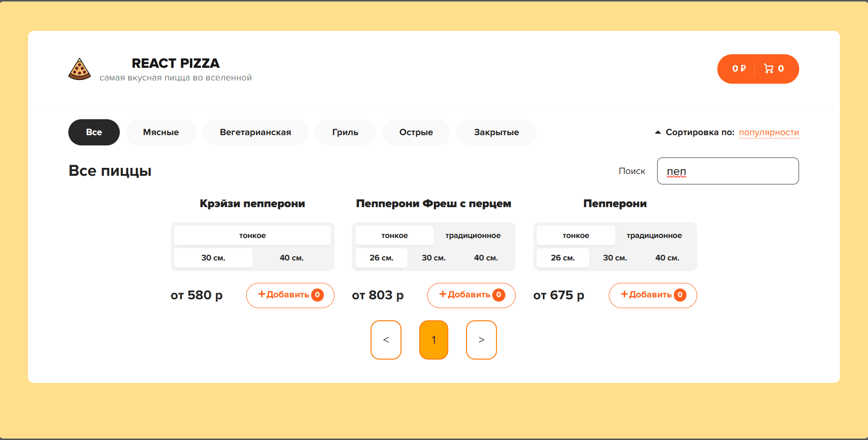
Task: Switch to Мясные category
Action: tap(161, 132)
